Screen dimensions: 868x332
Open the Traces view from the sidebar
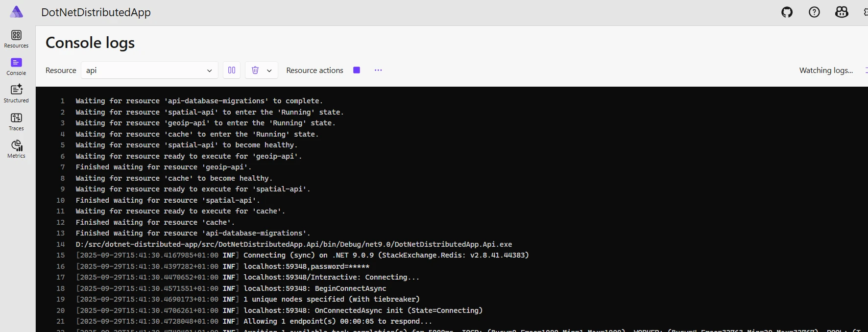(x=16, y=121)
